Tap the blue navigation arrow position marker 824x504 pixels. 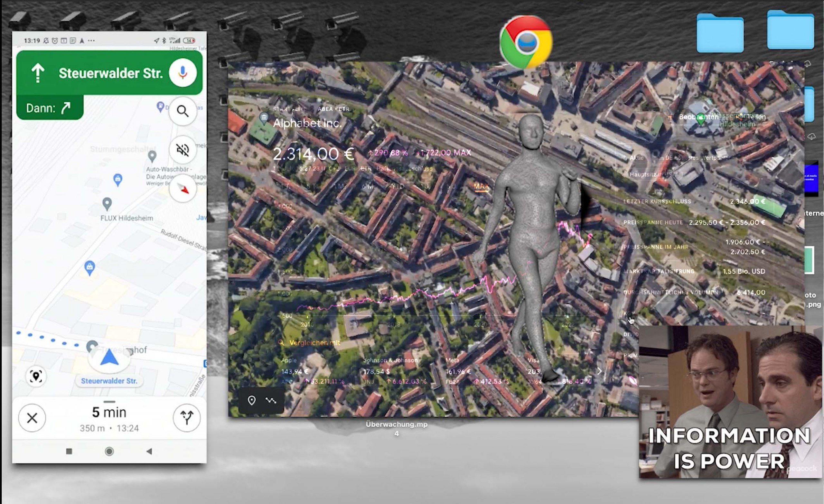tap(109, 358)
